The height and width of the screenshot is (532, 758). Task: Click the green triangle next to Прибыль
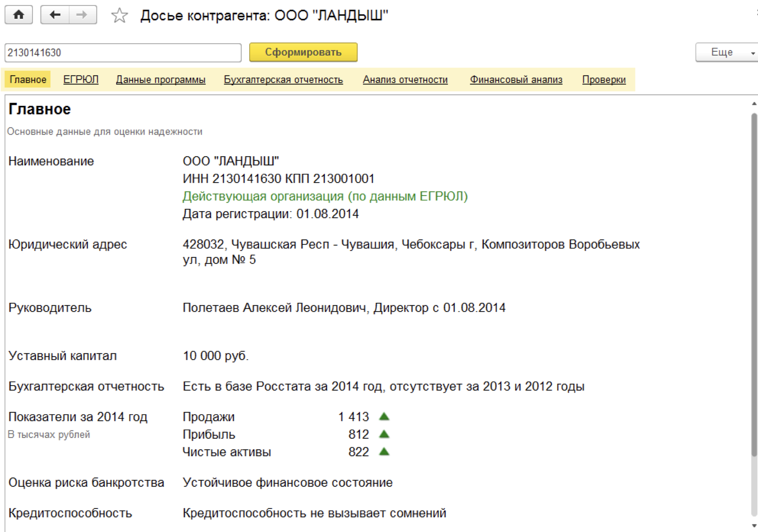tap(384, 434)
